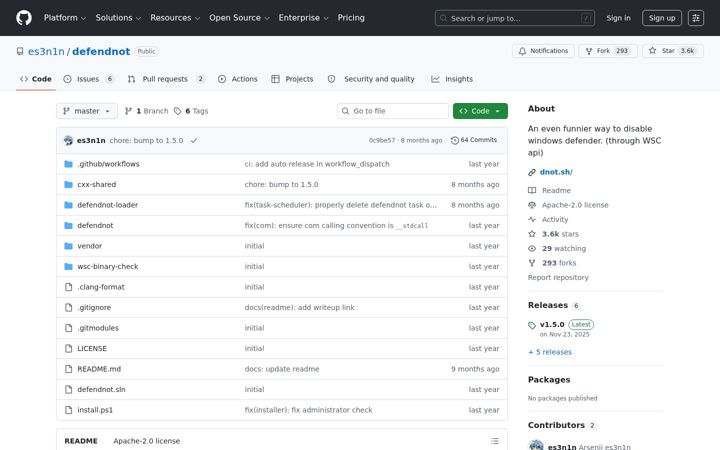Focus the Search or jump to field

click(x=515, y=18)
